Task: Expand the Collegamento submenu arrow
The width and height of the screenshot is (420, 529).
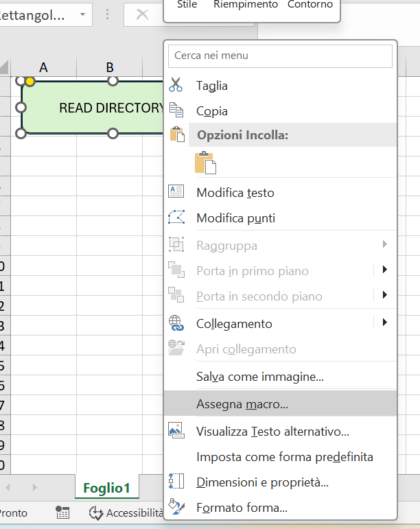Action: [385, 322]
